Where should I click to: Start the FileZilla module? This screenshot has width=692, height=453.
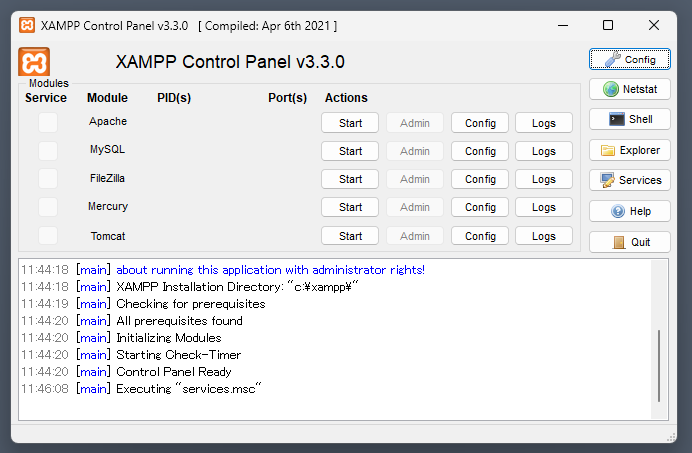[x=350, y=179]
